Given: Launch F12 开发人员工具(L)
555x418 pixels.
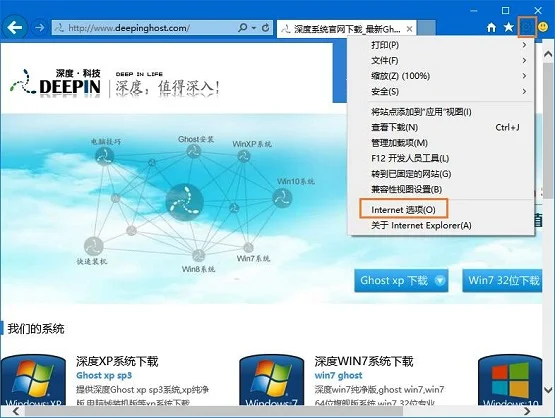Looking at the screenshot, I should 441,158.
